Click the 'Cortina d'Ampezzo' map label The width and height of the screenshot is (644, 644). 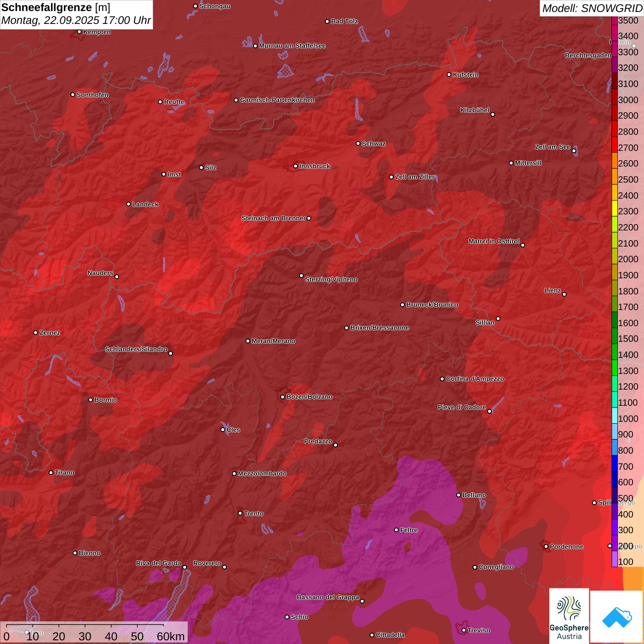click(475, 379)
